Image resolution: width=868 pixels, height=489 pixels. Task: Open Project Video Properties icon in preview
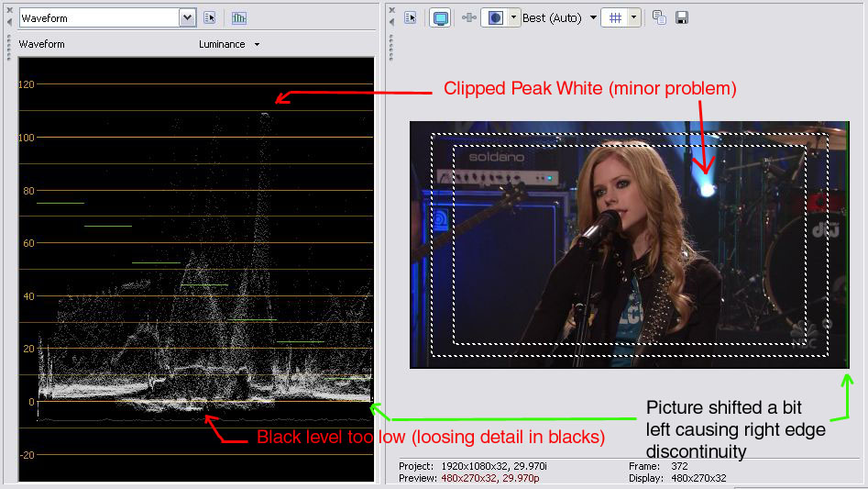click(411, 17)
